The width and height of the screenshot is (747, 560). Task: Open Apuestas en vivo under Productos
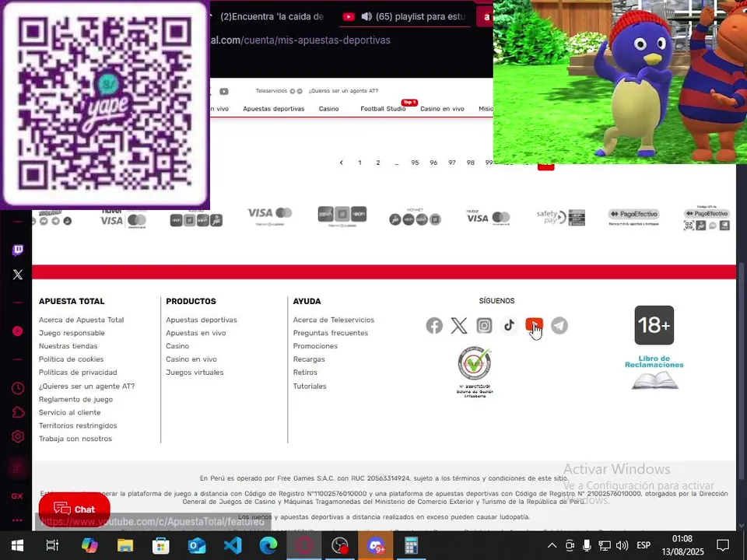[x=196, y=333]
